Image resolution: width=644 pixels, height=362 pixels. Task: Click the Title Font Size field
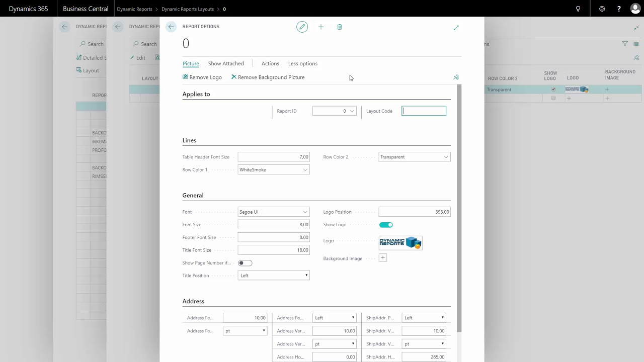[x=274, y=250]
